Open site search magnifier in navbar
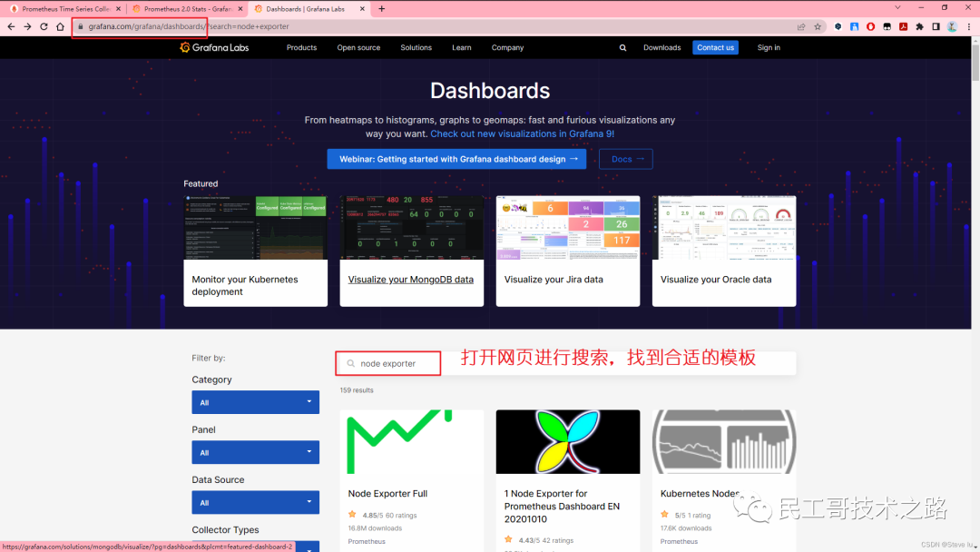 622,47
